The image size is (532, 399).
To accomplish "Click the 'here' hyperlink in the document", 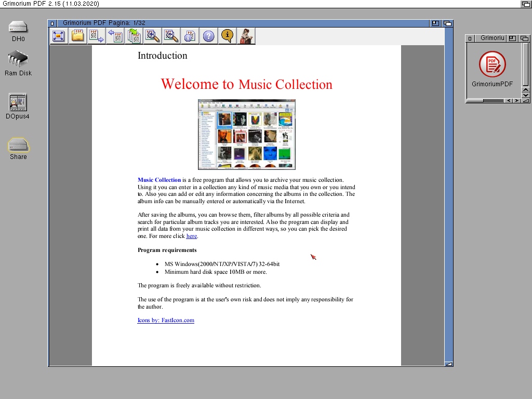I will tap(192, 236).
